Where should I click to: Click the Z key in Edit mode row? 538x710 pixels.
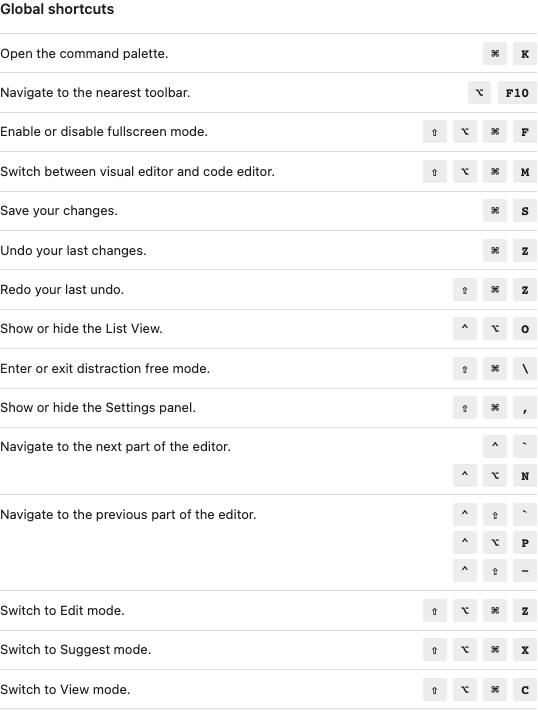coord(525,611)
